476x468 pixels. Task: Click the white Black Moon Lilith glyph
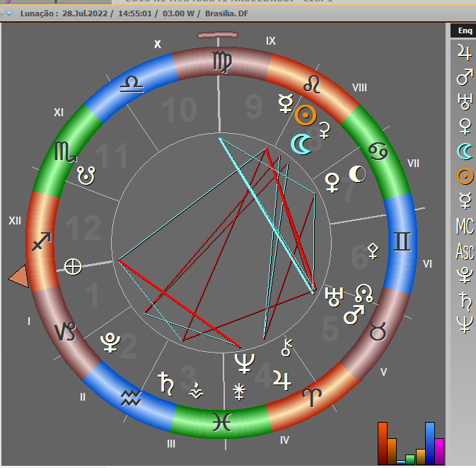(358, 174)
